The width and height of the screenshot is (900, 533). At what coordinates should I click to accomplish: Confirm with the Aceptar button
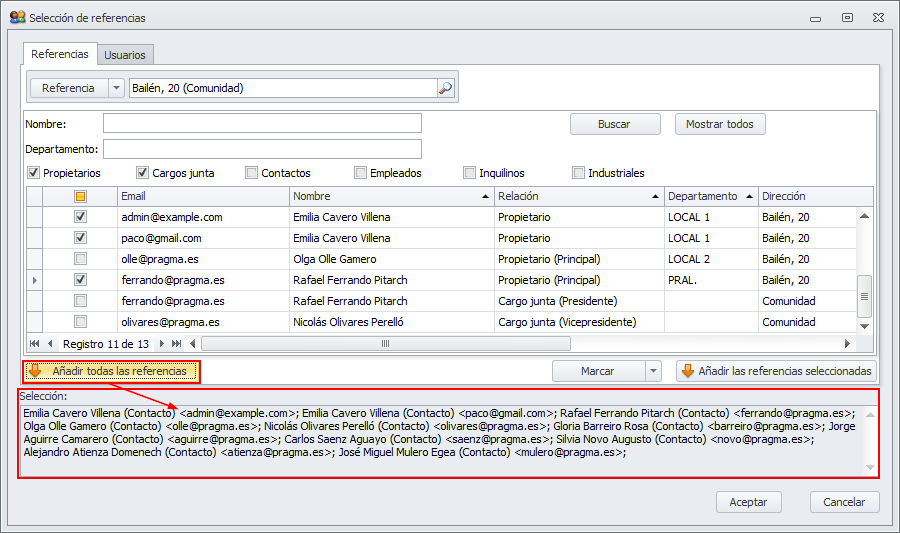pyautogui.click(x=748, y=502)
